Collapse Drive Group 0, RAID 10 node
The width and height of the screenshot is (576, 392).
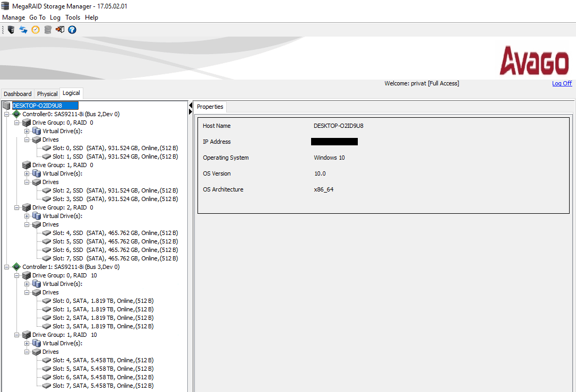coord(16,275)
